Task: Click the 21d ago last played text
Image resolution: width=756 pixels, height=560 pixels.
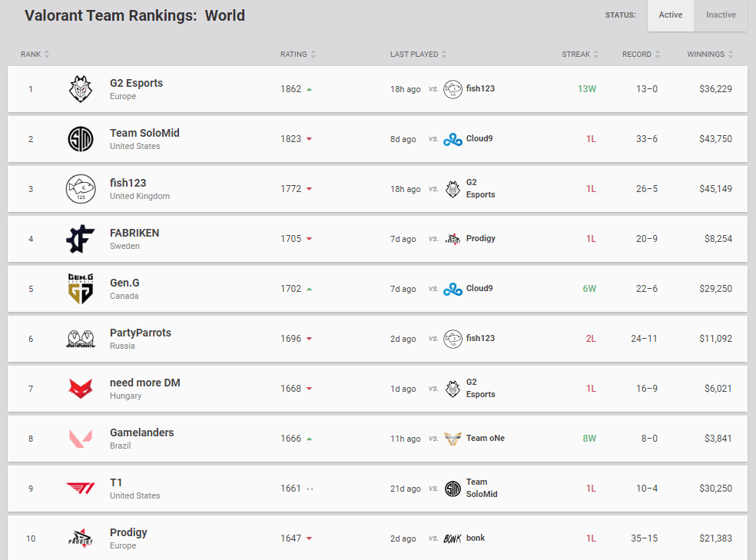Action: (406, 489)
